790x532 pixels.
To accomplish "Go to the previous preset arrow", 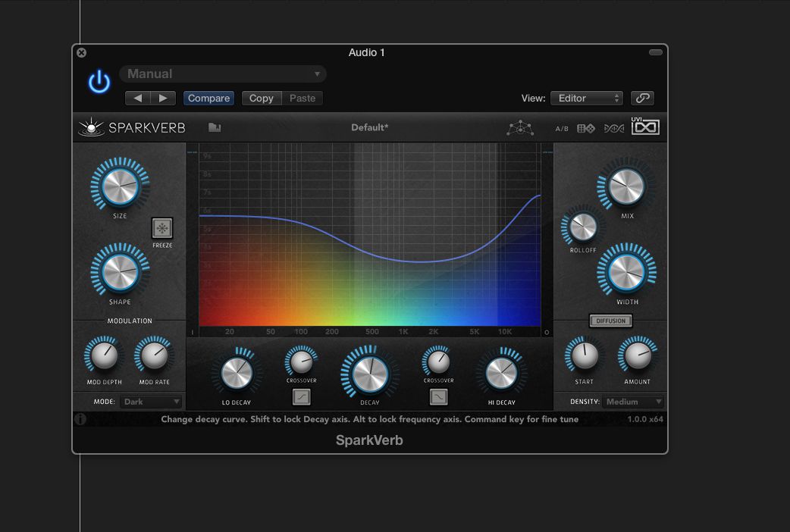I will click(x=137, y=99).
